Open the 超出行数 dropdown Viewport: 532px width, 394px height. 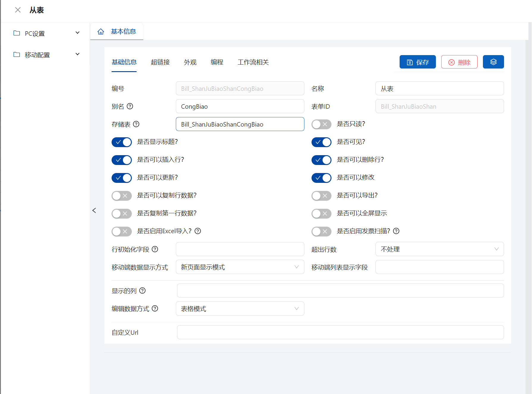439,249
